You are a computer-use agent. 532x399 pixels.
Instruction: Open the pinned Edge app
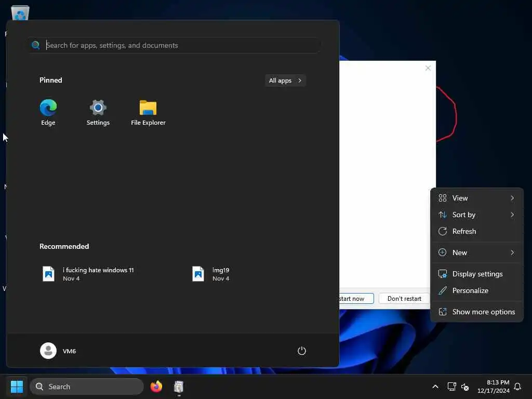pos(48,112)
